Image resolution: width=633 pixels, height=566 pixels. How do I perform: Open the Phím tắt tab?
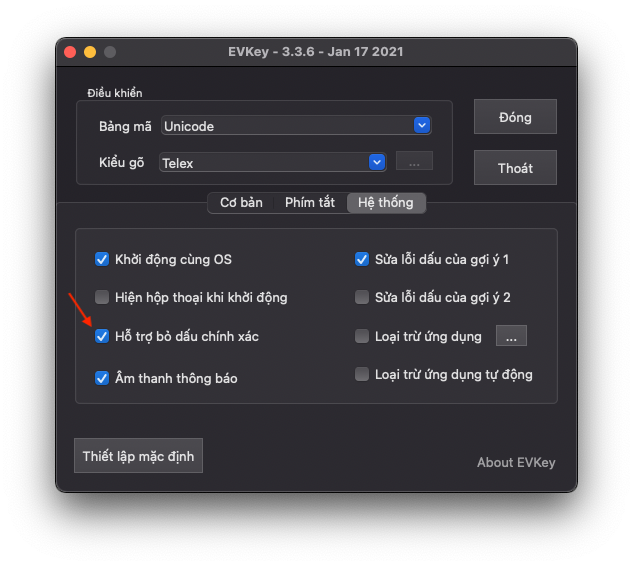(309, 202)
